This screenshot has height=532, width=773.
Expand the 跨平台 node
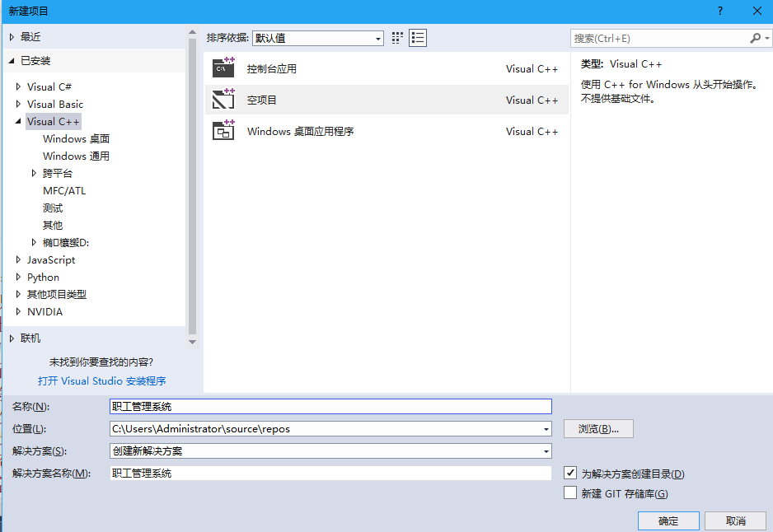34,173
